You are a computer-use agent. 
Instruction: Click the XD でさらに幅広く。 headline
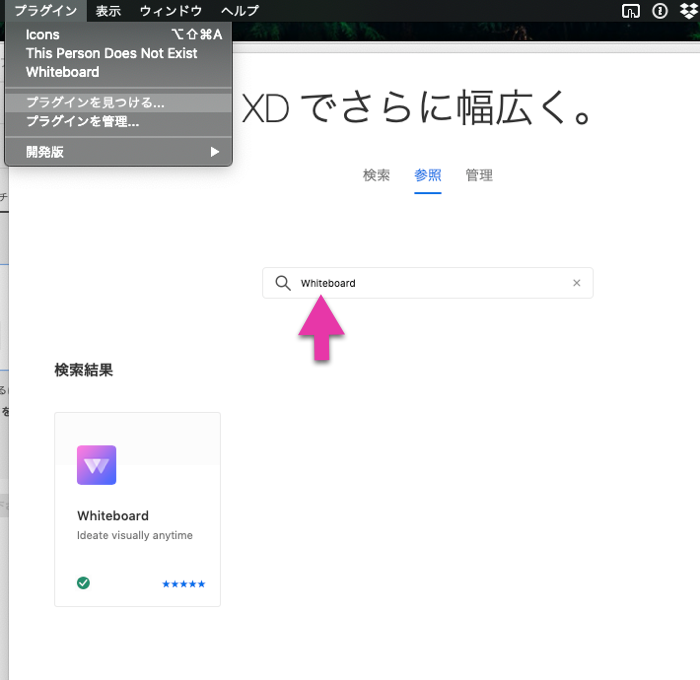coord(418,108)
